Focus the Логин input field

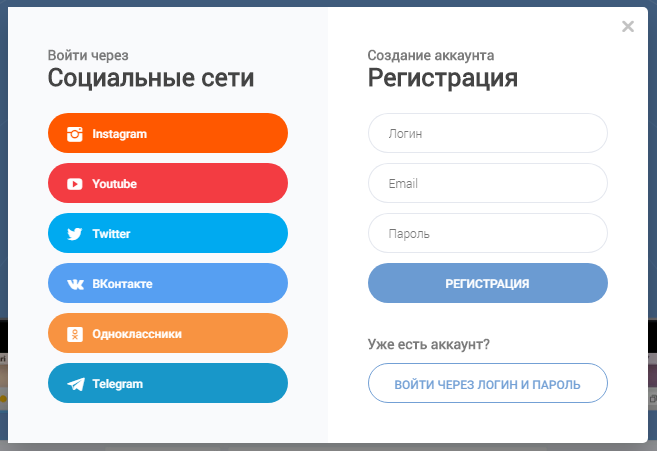(487, 133)
